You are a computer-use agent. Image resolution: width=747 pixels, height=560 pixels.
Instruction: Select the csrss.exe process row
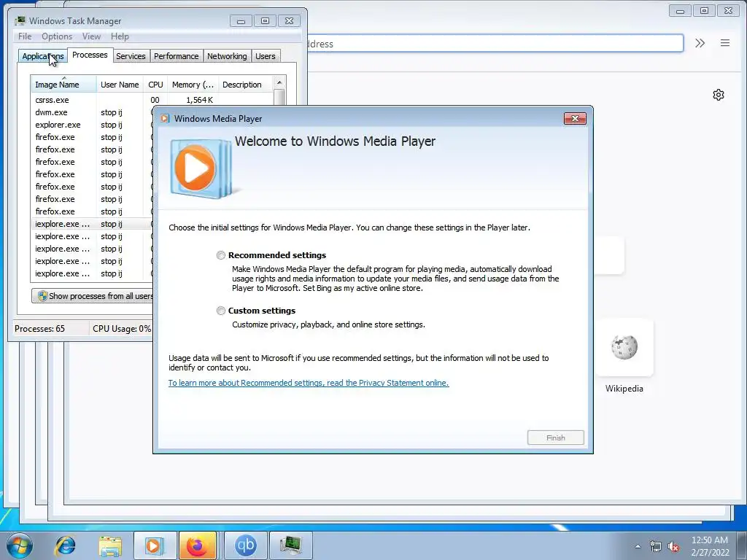tap(152, 100)
